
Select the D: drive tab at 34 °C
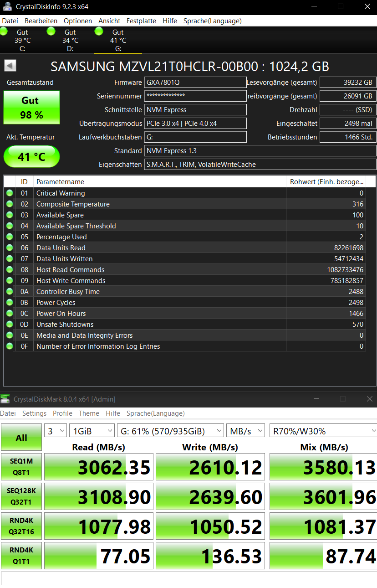pos(70,40)
